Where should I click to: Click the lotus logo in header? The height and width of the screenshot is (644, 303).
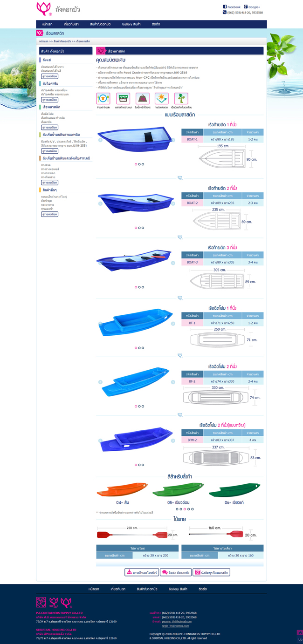click(43, 8)
